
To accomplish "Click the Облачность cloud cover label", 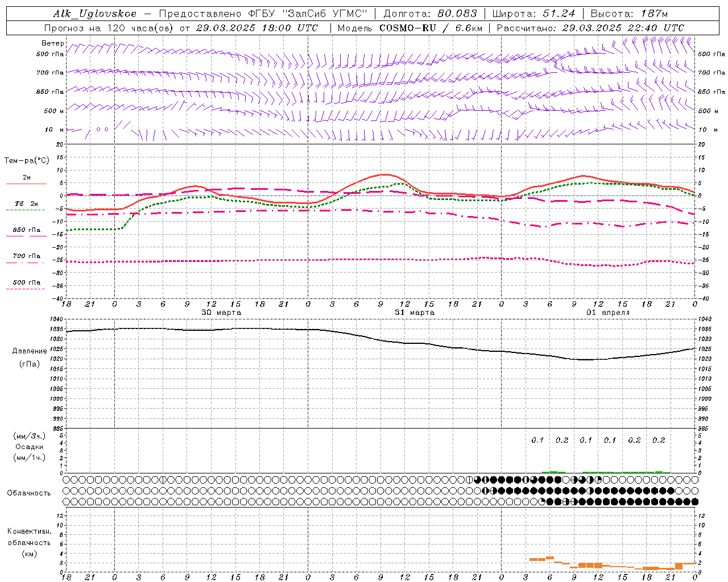I will click(29, 493).
